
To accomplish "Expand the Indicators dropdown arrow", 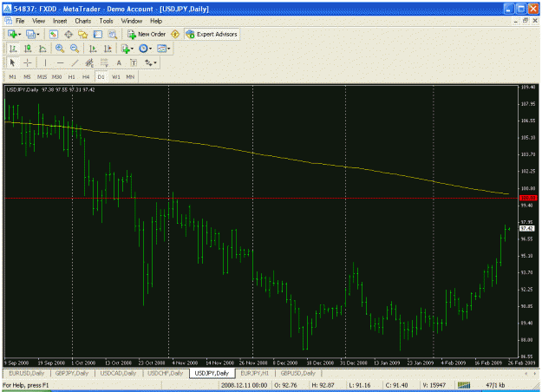I will (132, 49).
